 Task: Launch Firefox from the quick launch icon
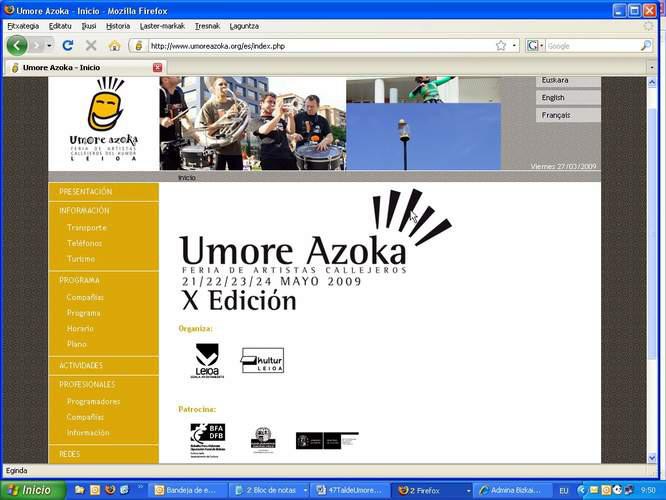[x=110, y=490]
